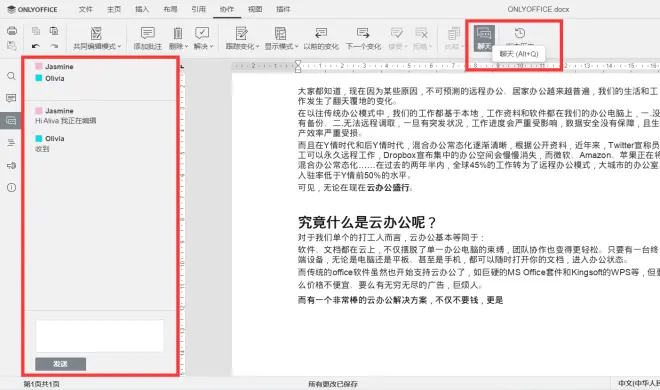Viewport: 660px width, 390px height.
Task: Open the 跟踪变化 track changes dropdown
Action: coord(242,38)
